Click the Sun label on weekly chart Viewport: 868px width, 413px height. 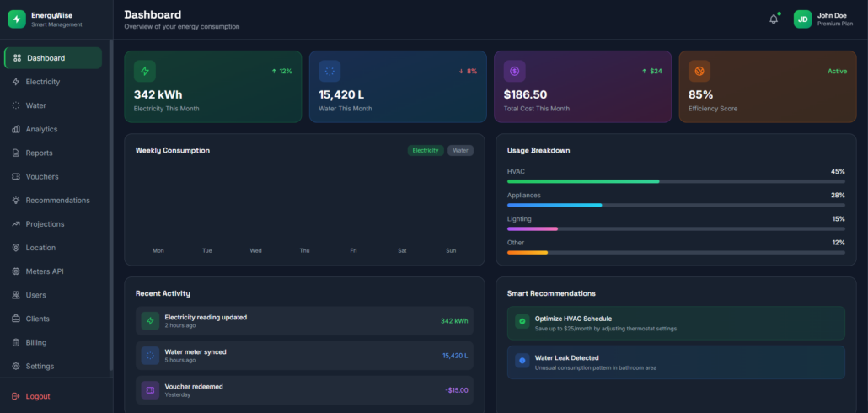[451, 251]
